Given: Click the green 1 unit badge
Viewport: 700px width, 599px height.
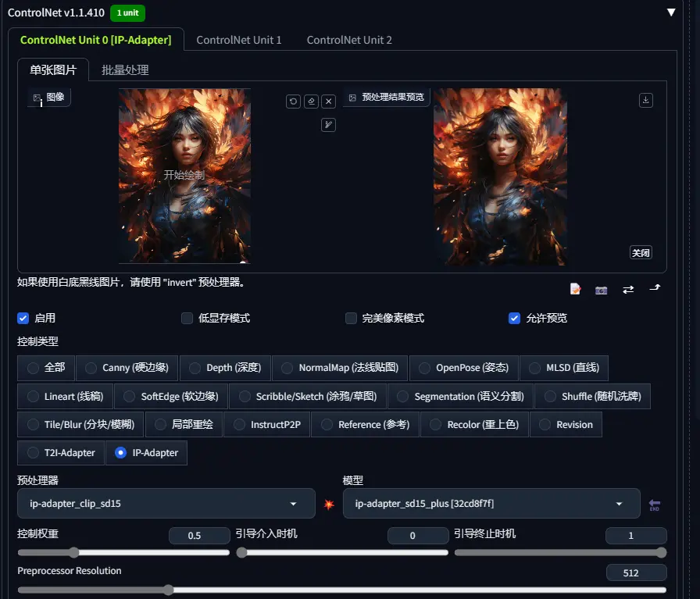Looking at the screenshot, I should 127,13.
